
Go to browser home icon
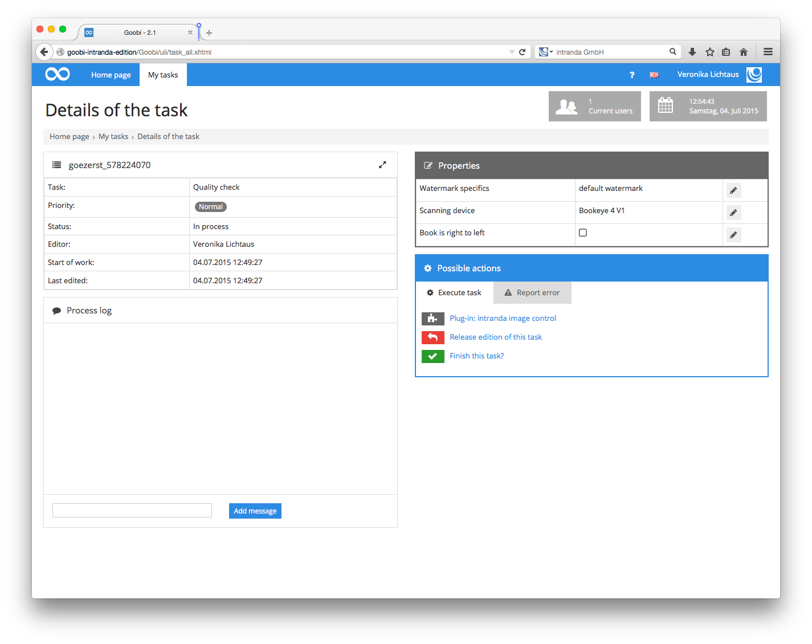(x=744, y=52)
